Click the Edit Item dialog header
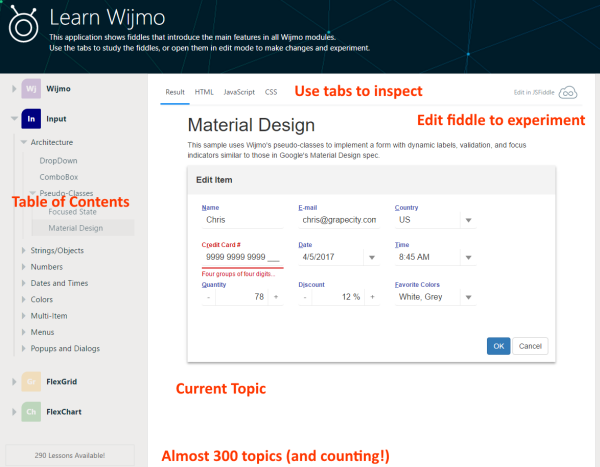Viewport: 600px width, 467px height. [x=371, y=180]
